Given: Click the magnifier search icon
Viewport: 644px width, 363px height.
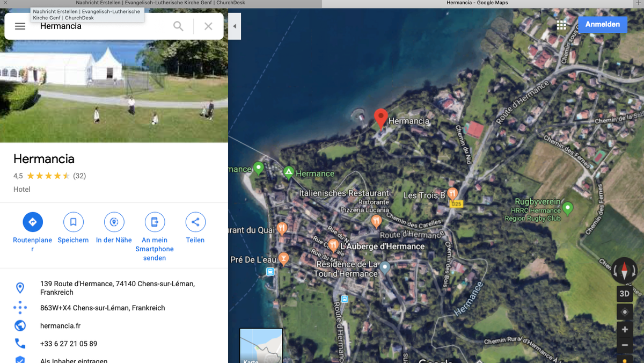Looking at the screenshot, I should pos(178,26).
